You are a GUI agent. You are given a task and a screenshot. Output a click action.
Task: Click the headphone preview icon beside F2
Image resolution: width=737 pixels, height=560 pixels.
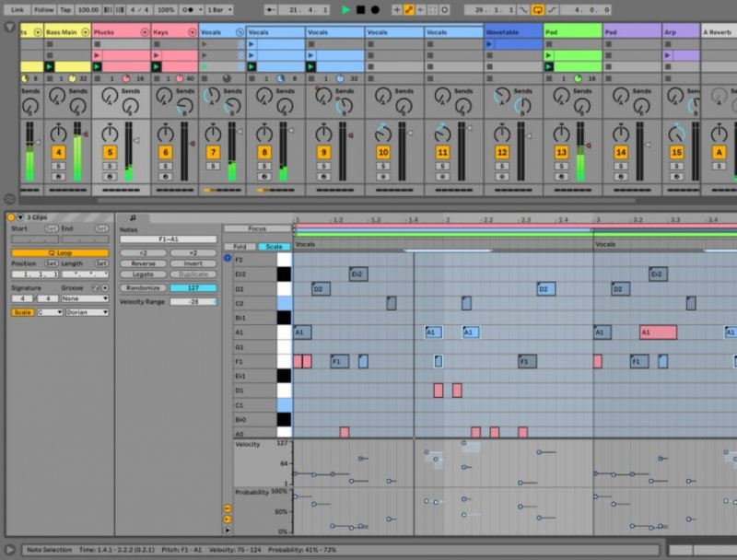228,259
